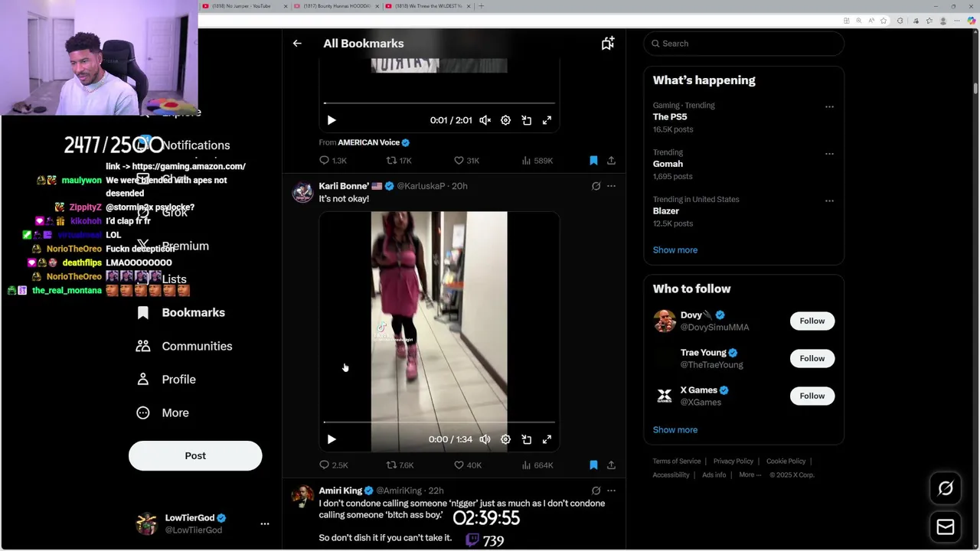
Task: Open the Grok floating button
Action: click(x=946, y=488)
